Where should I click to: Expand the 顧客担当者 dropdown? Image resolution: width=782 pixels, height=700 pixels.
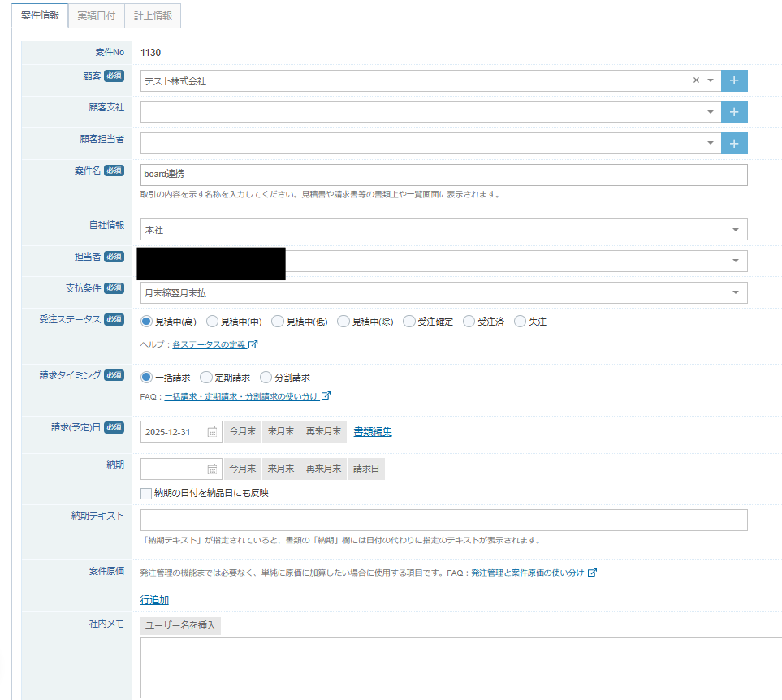(711, 143)
